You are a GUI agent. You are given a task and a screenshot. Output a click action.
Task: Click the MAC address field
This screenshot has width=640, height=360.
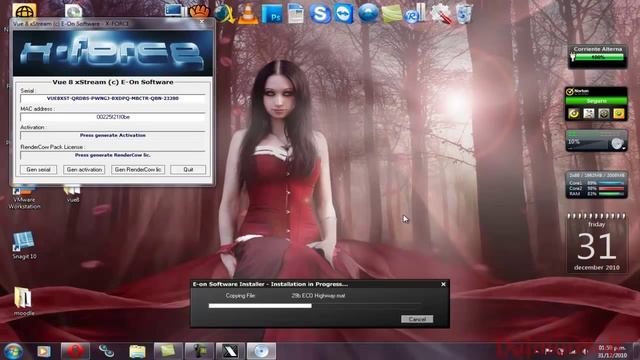(113, 117)
